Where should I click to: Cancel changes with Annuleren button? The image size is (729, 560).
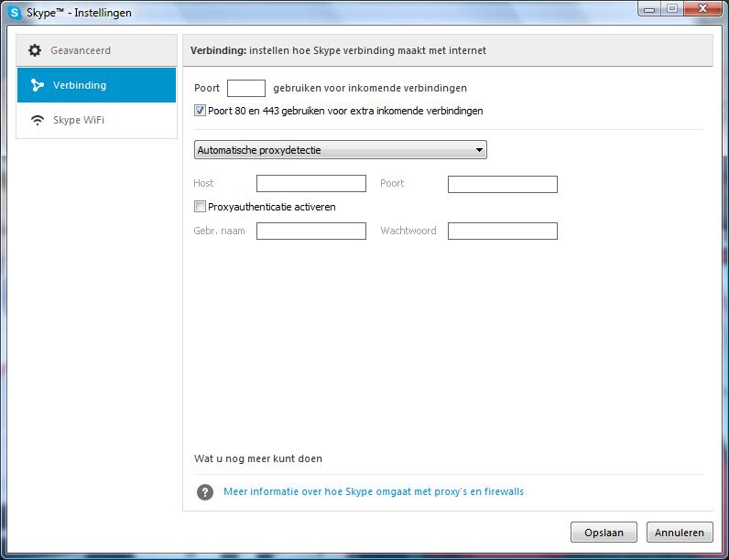tap(680, 533)
